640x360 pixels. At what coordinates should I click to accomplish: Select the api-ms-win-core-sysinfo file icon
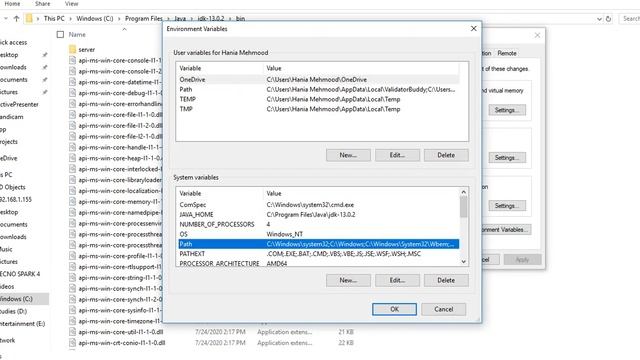[x=73, y=310]
